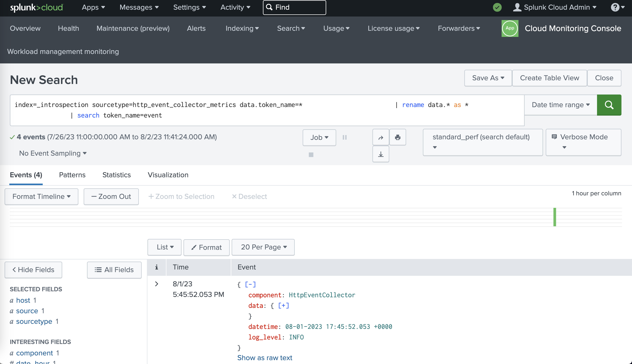Open Format Timeline dropdown
The width and height of the screenshot is (632, 364).
click(41, 197)
